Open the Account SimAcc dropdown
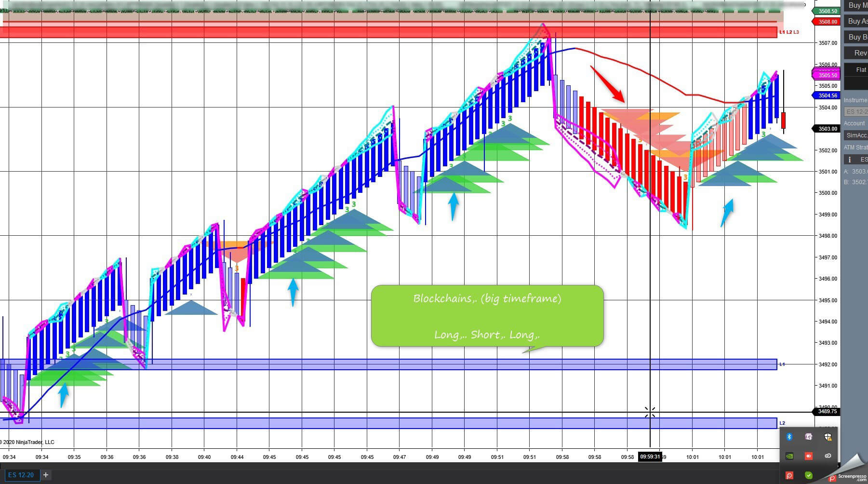This screenshot has height=484, width=868. click(x=856, y=135)
